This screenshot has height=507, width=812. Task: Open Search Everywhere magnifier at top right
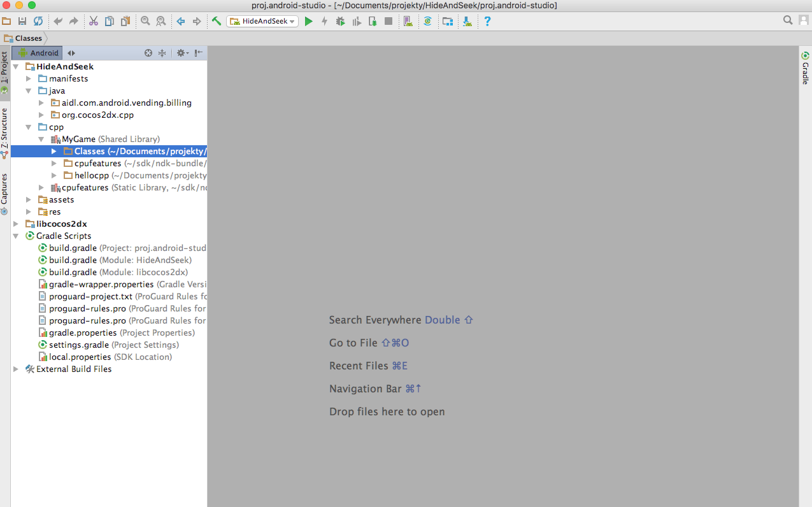point(788,20)
